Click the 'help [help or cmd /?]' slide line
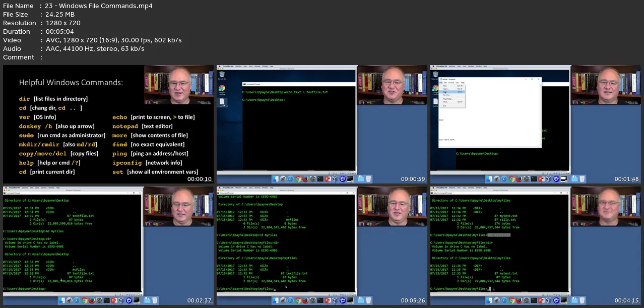Screen dimensions: 644x308 50,163
